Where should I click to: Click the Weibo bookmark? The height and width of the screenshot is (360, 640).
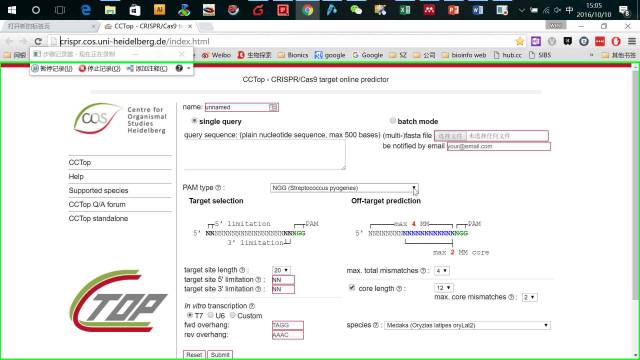[x=216, y=55]
